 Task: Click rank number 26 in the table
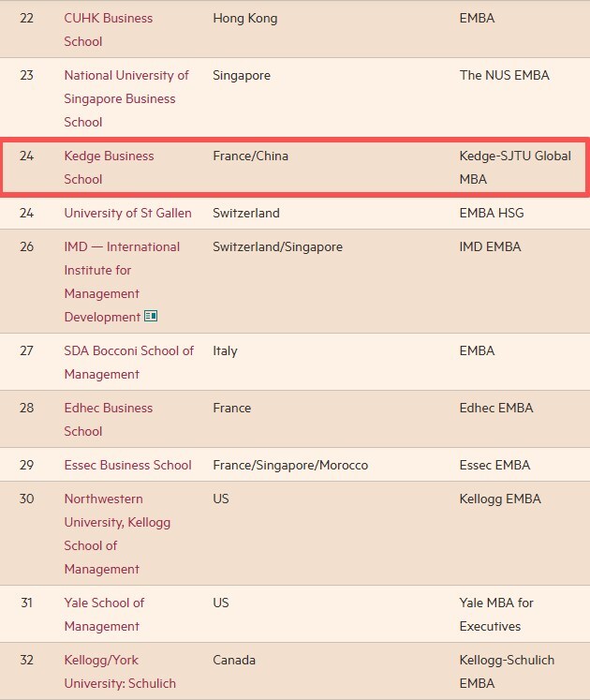26,246
